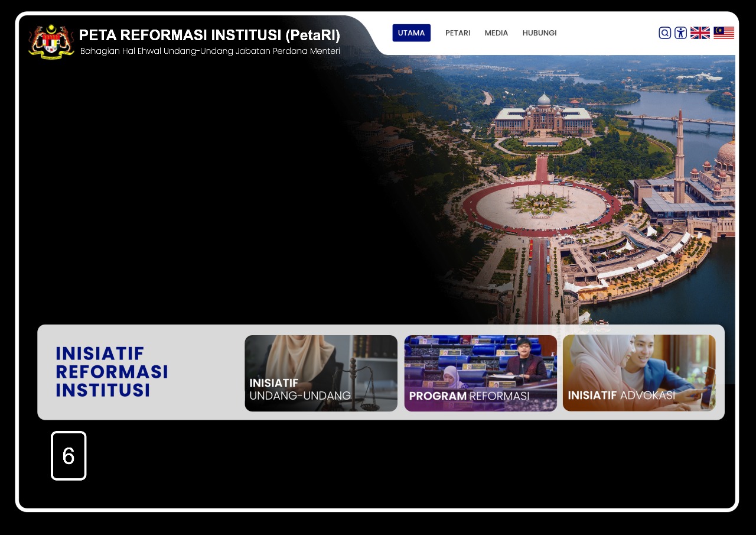Image resolution: width=756 pixels, height=535 pixels.
Task: Click the PETA REFORMASI INSTITUSI (PetaRI) title
Action: (210, 35)
